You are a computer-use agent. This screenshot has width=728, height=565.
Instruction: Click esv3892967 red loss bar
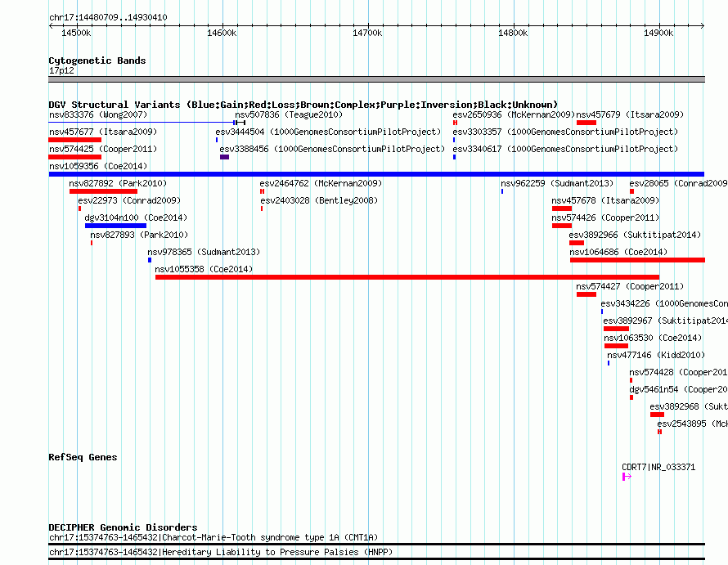tap(616, 329)
